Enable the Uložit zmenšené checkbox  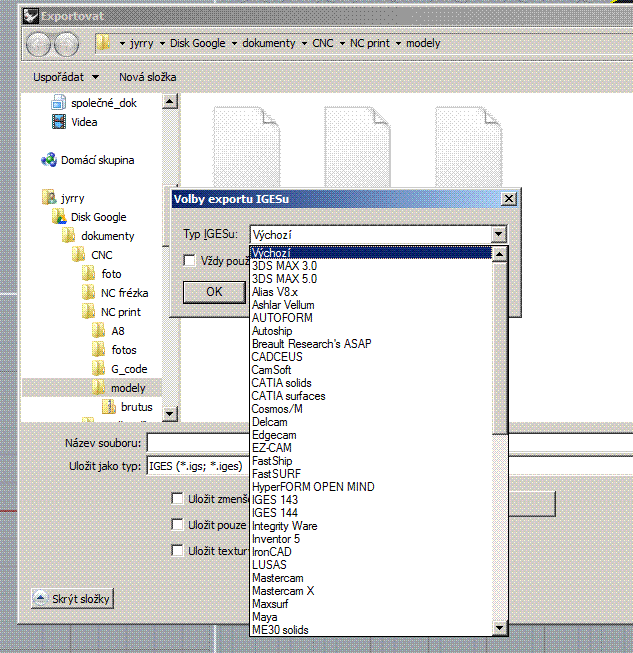pyautogui.click(x=178, y=498)
